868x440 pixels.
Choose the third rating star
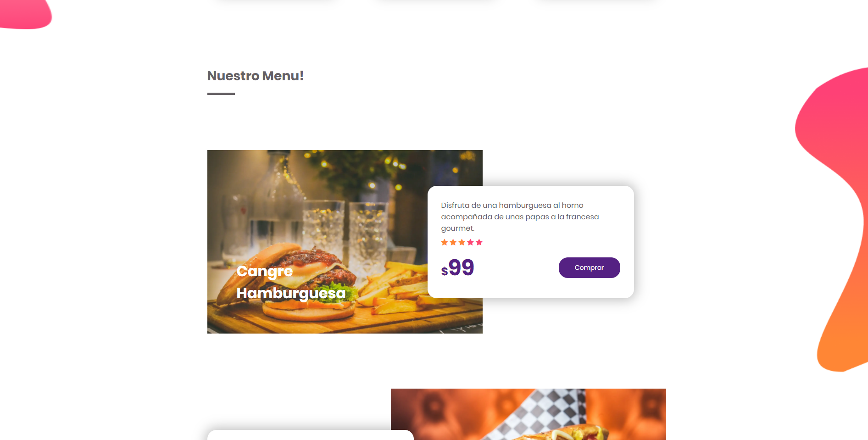462,242
